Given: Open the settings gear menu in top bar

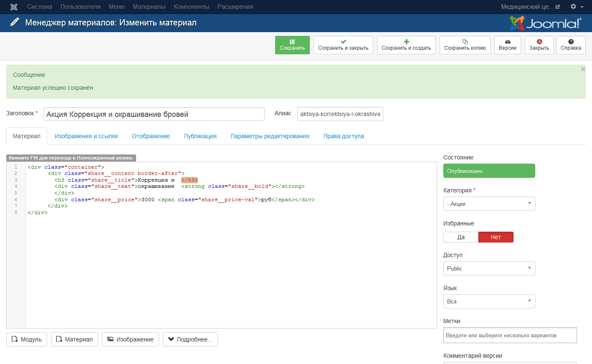Looking at the screenshot, I should tap(576, 7).
